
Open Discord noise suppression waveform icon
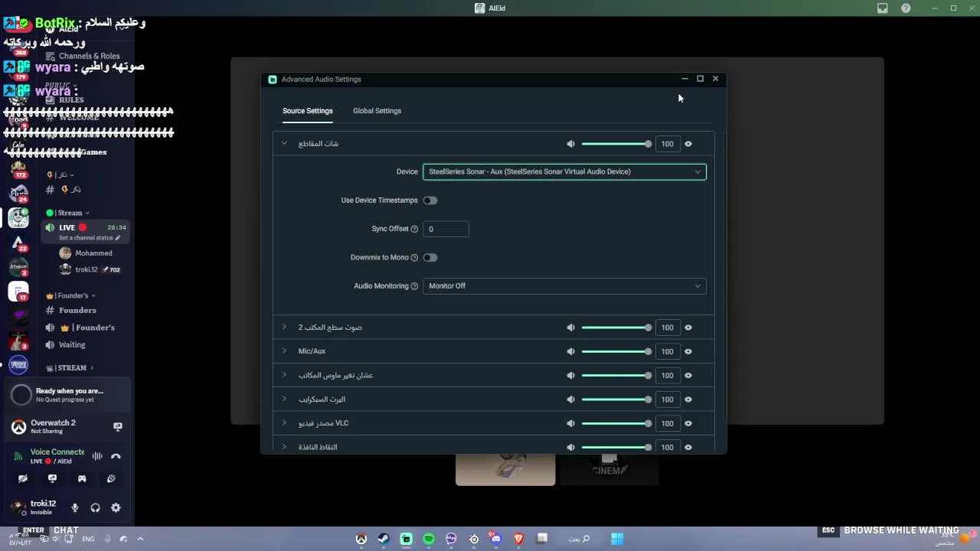click(x=97, y=456)
